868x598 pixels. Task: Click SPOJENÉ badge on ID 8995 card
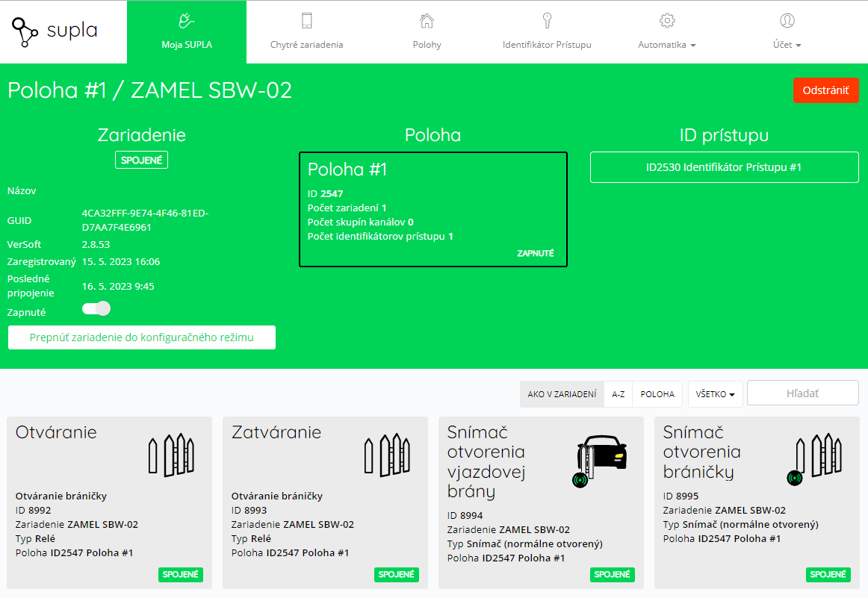pyautogui.click(x=828, y=575)
